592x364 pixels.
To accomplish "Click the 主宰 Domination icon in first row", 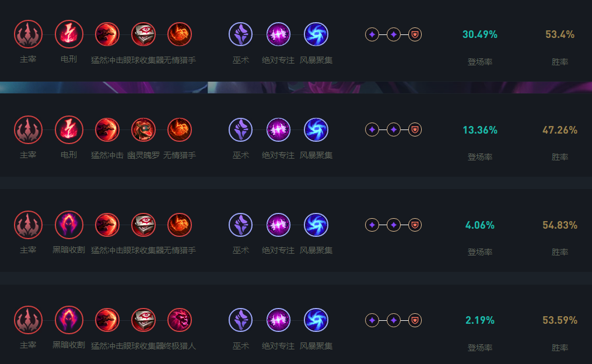I will (29, 34).
